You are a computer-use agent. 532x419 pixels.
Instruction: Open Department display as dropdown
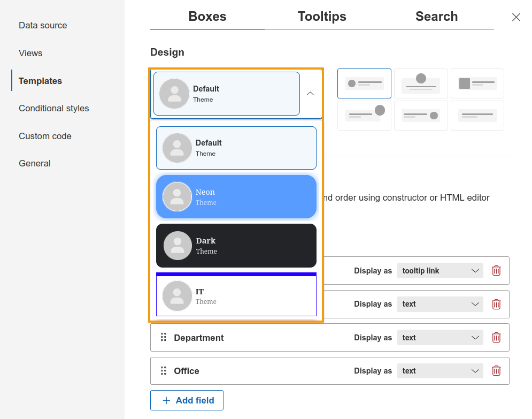click(440, 338)
